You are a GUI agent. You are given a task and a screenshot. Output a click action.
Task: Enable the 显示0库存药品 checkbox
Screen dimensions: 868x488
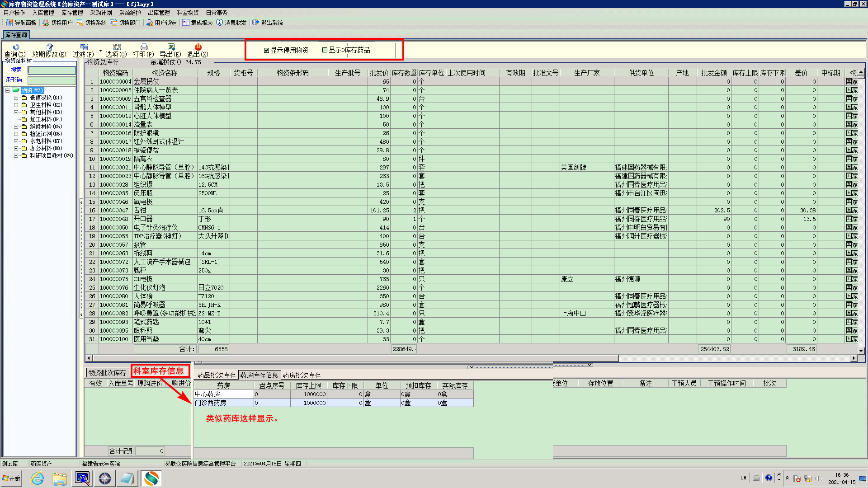coord(325,50)
